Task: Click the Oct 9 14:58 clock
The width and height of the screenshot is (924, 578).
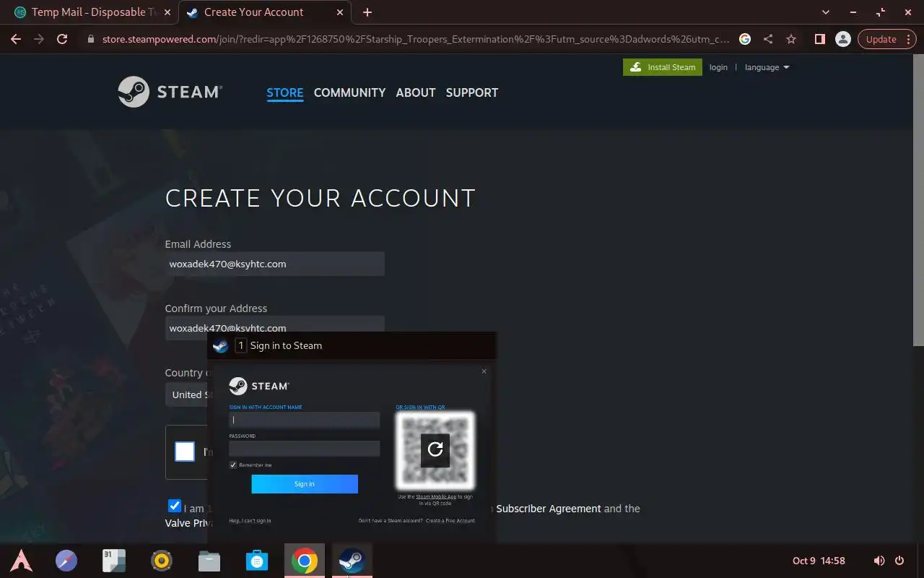Action: [819, 561]
